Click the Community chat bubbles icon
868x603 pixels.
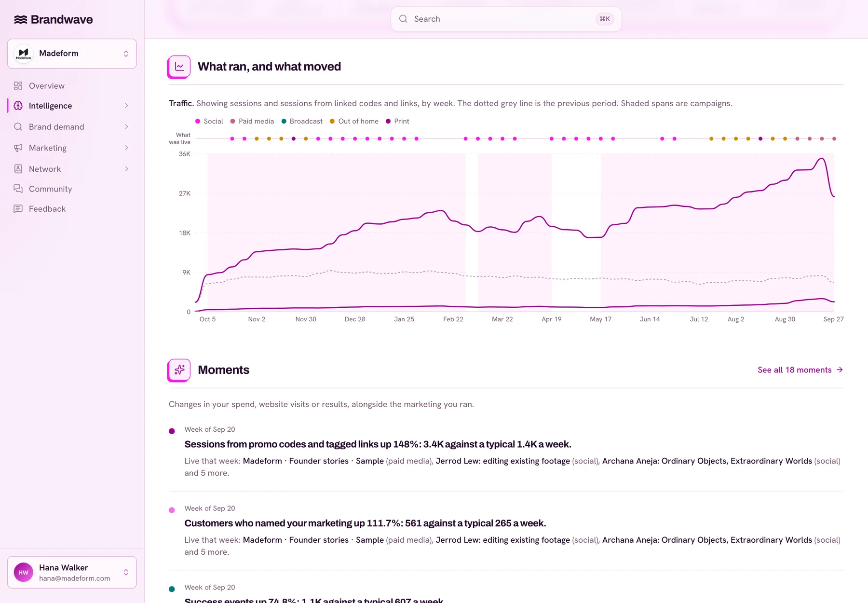pos(18,189)
